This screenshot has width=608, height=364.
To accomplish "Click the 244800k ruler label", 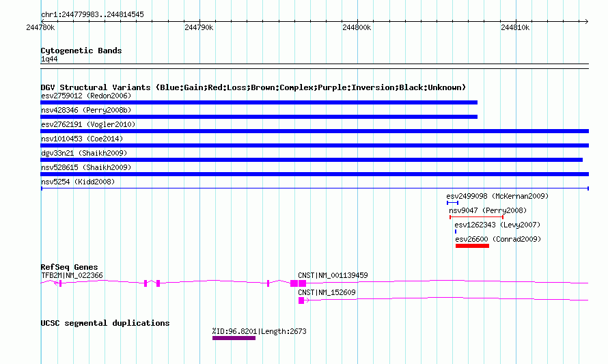I will 357,27.
